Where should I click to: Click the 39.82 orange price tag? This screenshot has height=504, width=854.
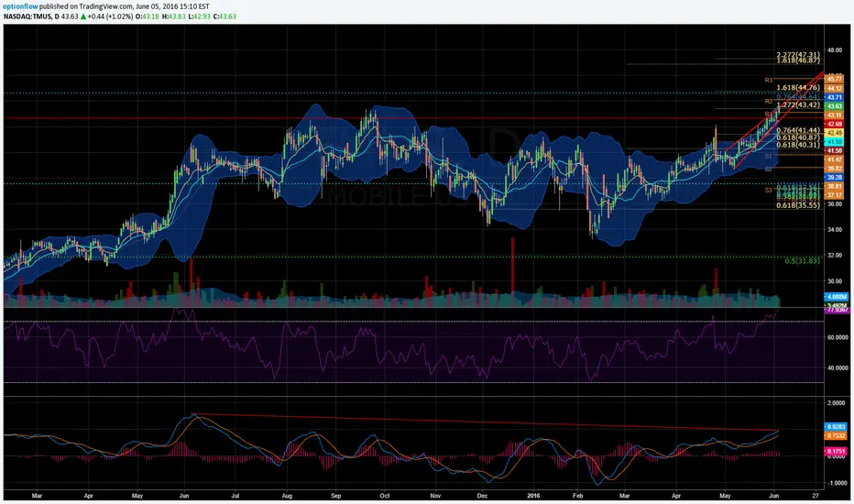[x=835, y=169]
